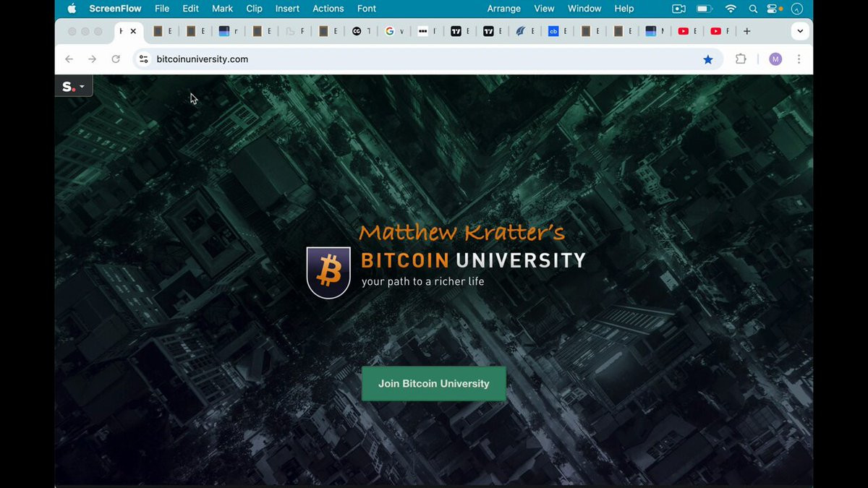The height and width of the screenshot is (488, 868).
Task: Switch to the blue cb favicon tab
Action: click(558, 31)
